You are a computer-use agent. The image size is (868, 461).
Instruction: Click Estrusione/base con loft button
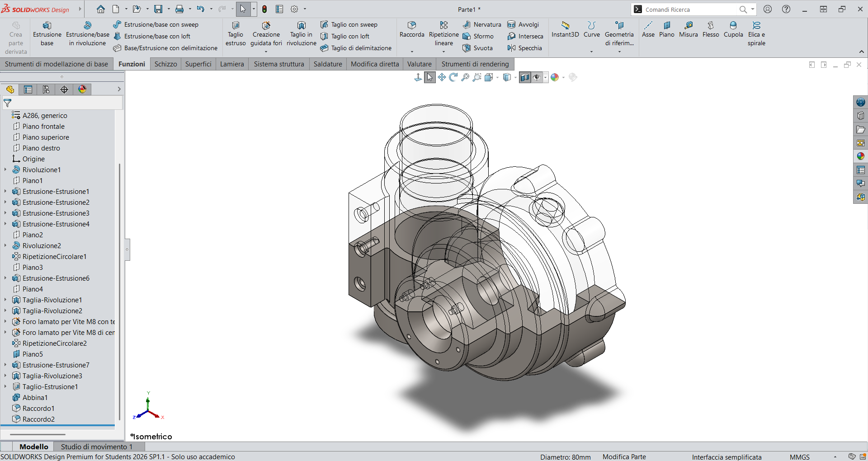pyautogui.click(x=152, y=36)
